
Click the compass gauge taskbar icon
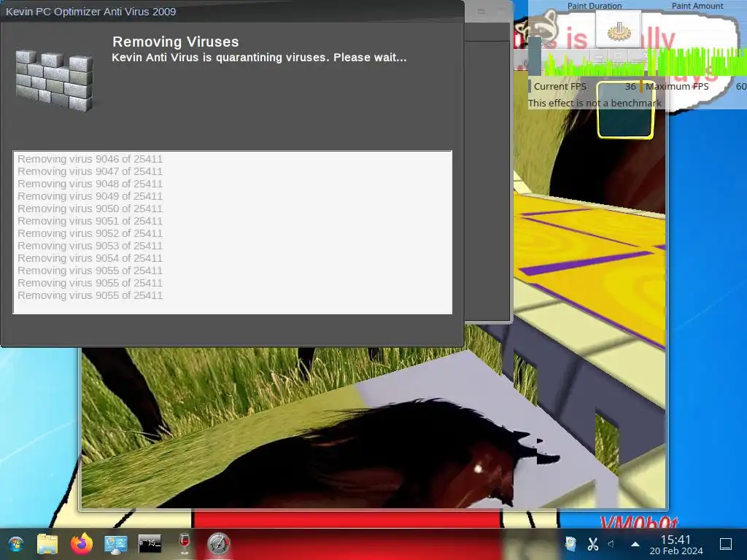tap(219, 544)
